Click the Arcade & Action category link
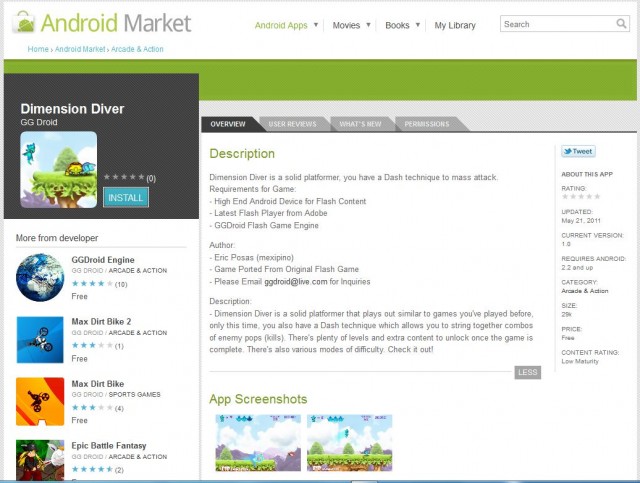The width and height of the screenshot is (640, 483). pos(584,291)
